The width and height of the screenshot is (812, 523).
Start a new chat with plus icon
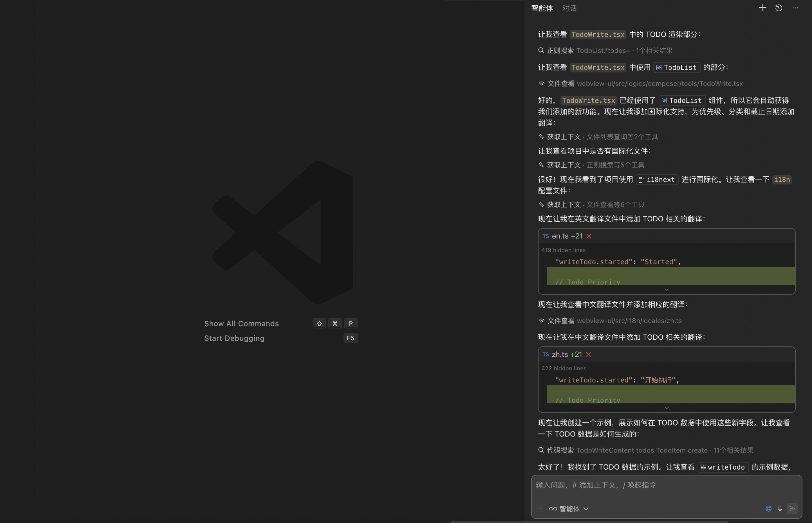coord(762,8)
